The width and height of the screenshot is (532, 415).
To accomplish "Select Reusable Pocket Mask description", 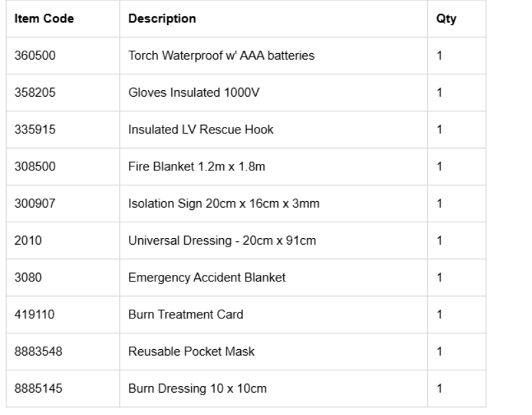I will point(192,351).
